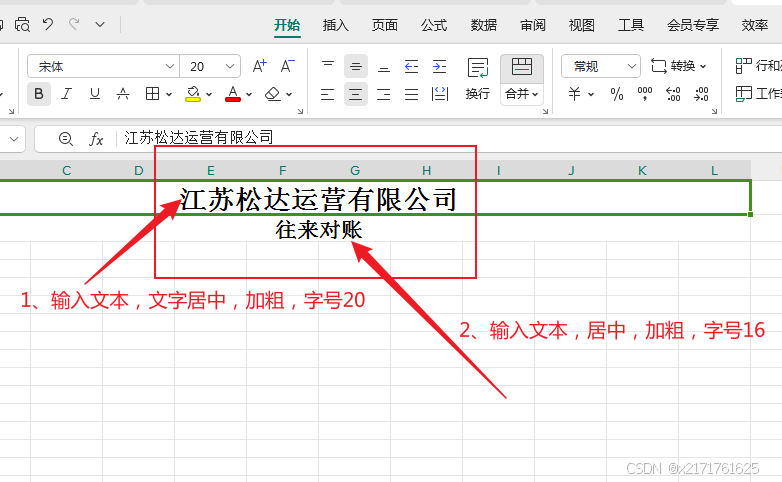Viewport: 782px width, 482px height.
Task: Toggle bold formatting
Action: (x=39, y=94)
